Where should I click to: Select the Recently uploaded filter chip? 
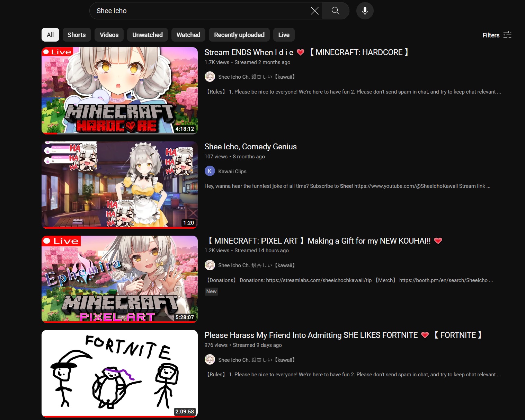[239, 35]
